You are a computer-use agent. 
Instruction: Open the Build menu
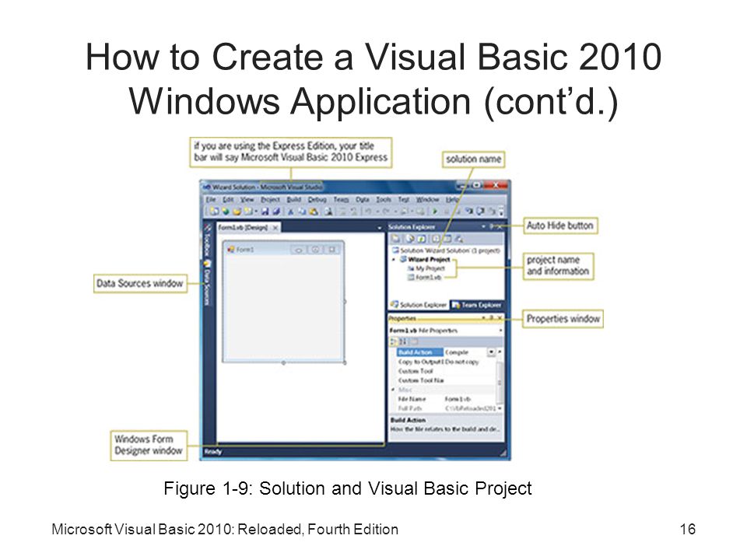pos(294,200)
